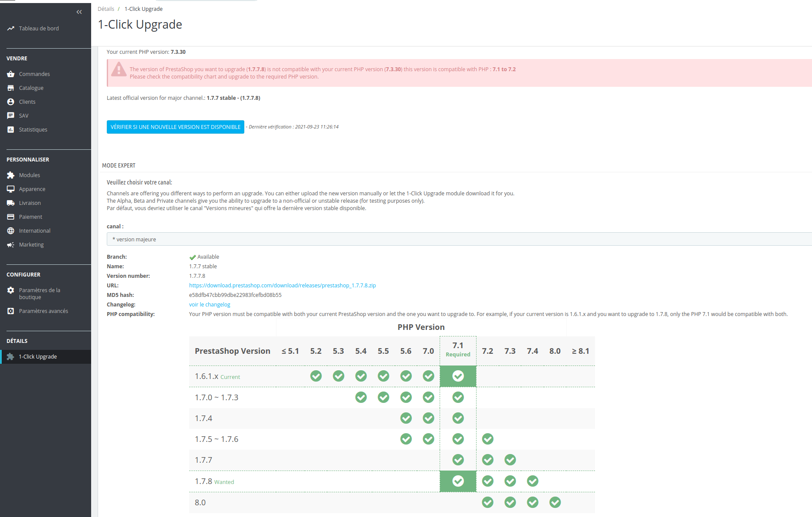Click the Catalogue store icon
The width and height of the screenshot is (812, 517).
11,88
